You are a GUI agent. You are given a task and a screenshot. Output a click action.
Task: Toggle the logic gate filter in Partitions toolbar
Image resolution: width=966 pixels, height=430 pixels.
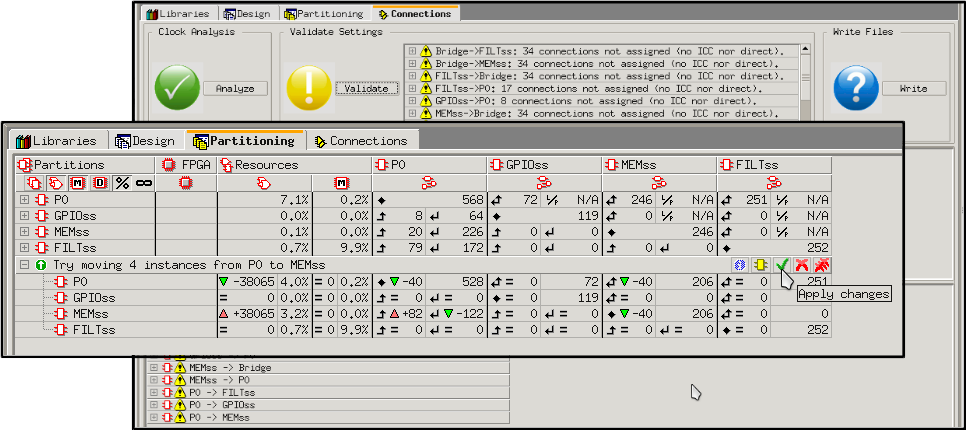tap(55, 183)
